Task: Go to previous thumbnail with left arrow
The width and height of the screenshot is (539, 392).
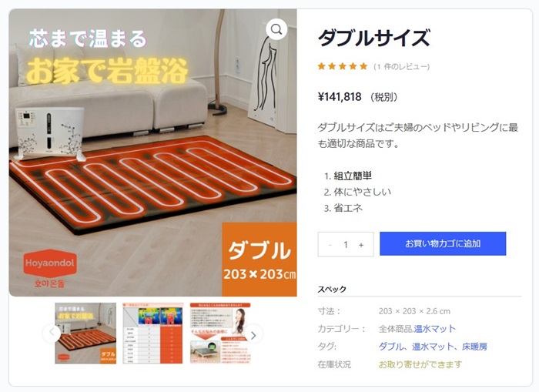Action: coord(52,332)
